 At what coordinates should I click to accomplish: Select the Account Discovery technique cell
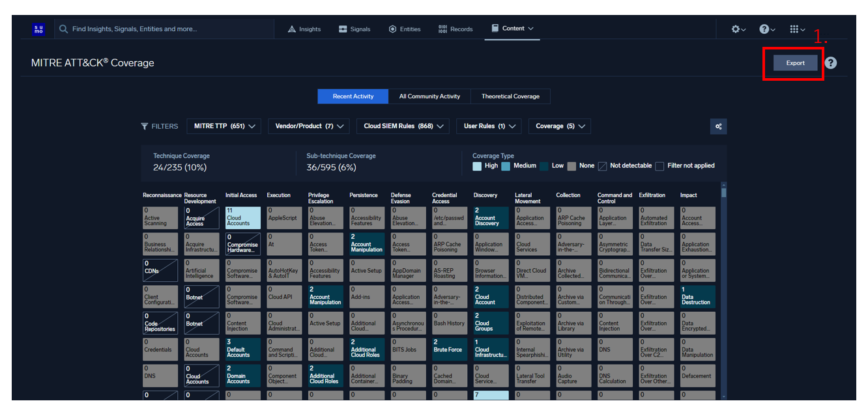coord(491,218)
